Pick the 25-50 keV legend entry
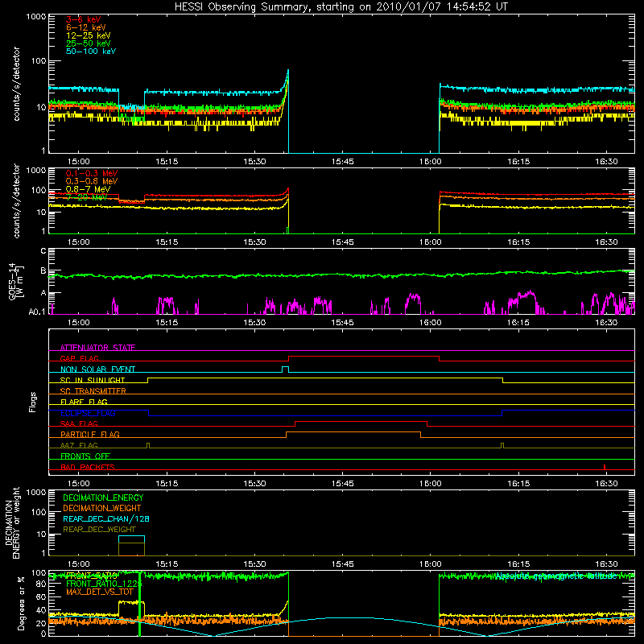Image resolution: width=644 pixels, height=644 pixels. tap(89, 43)
